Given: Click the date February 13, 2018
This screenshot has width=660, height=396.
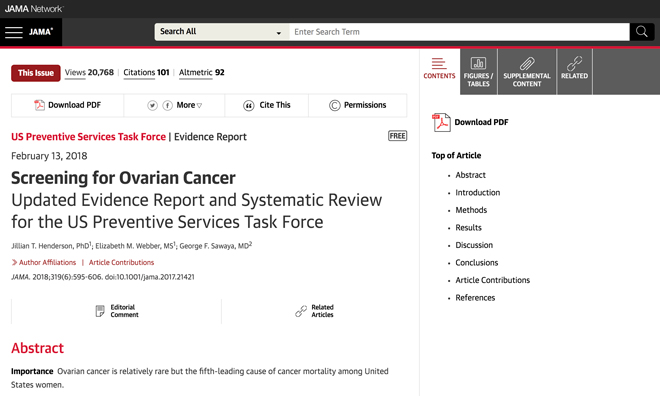Looking at the screenshot, I should [49, 156].
